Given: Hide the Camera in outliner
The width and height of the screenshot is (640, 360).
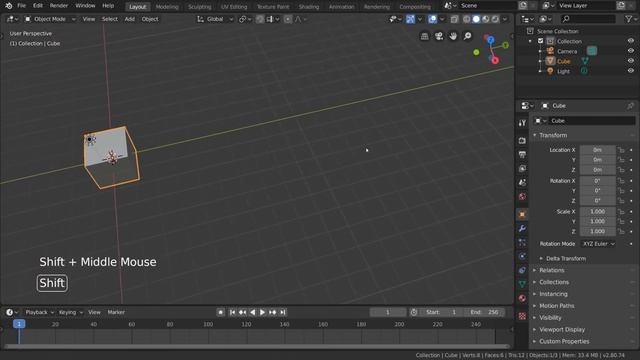Looking at the screenshot, I should [631, 51].
